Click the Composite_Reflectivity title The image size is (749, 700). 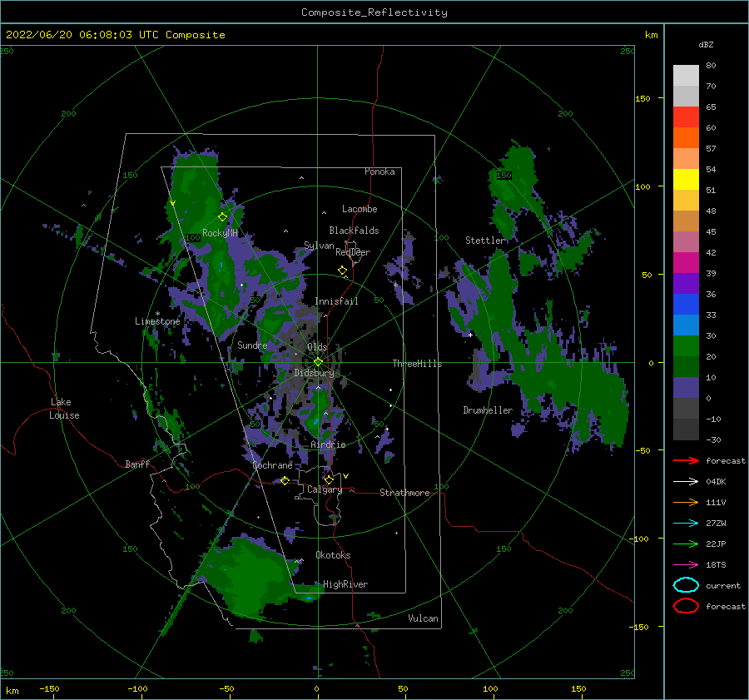[374, 12]
